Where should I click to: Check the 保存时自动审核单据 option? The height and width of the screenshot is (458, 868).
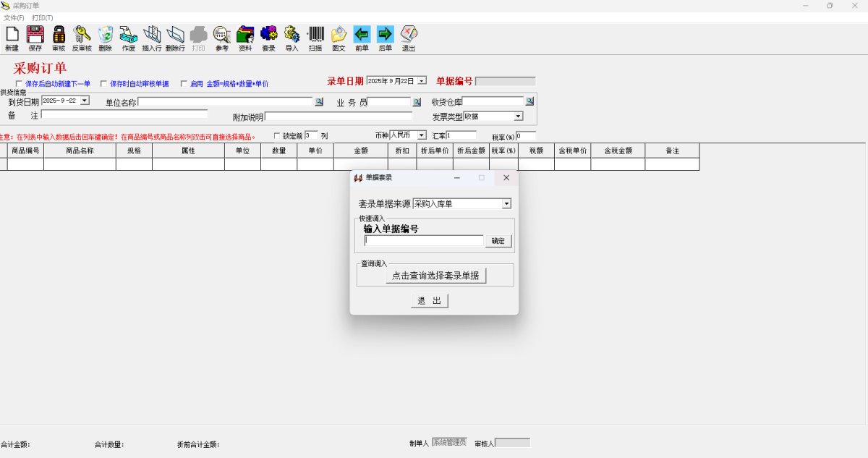point(103,84)
